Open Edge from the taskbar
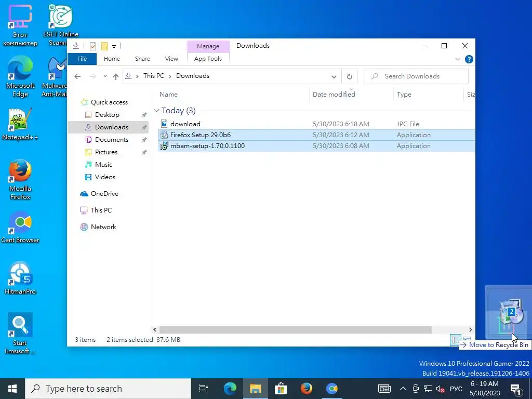 (230, 389)
